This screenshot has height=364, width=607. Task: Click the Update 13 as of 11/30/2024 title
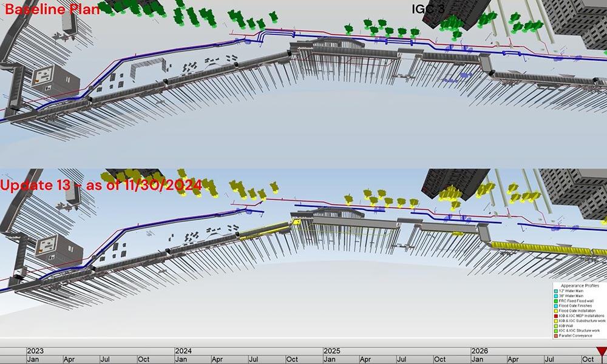[101, 186]
